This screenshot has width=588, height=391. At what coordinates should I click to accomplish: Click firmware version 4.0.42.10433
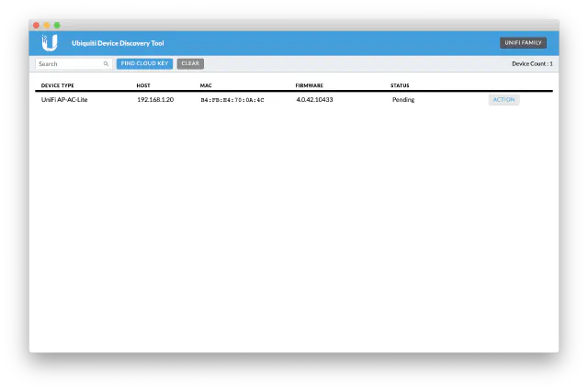point(314,100)
